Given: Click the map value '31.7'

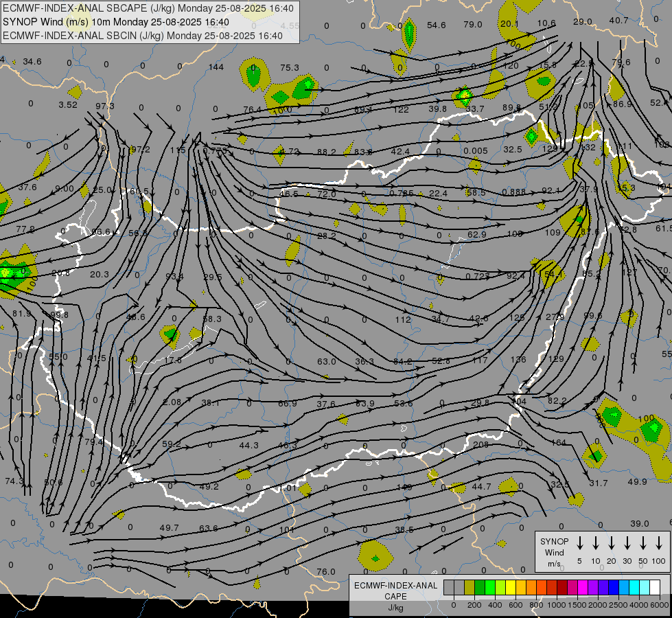Looking at the screenshot, I should [x=599, y=483].
